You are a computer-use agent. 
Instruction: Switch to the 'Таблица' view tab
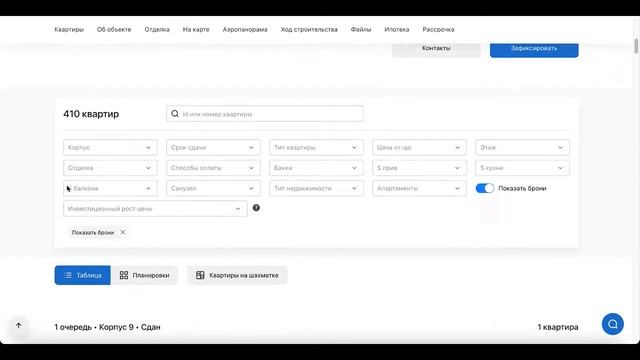[x=82, y=275]
